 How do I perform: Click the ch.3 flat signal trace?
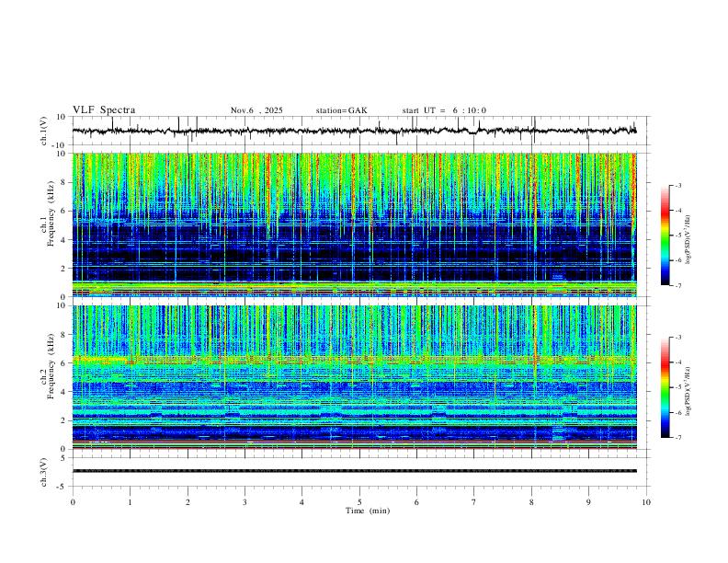click(x=354, y=471)
